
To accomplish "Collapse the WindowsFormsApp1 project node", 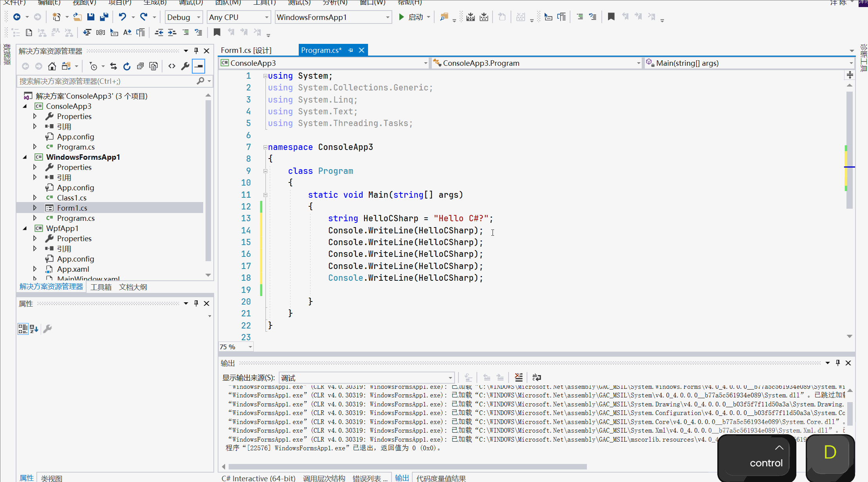I will click(x=25, y=157).
